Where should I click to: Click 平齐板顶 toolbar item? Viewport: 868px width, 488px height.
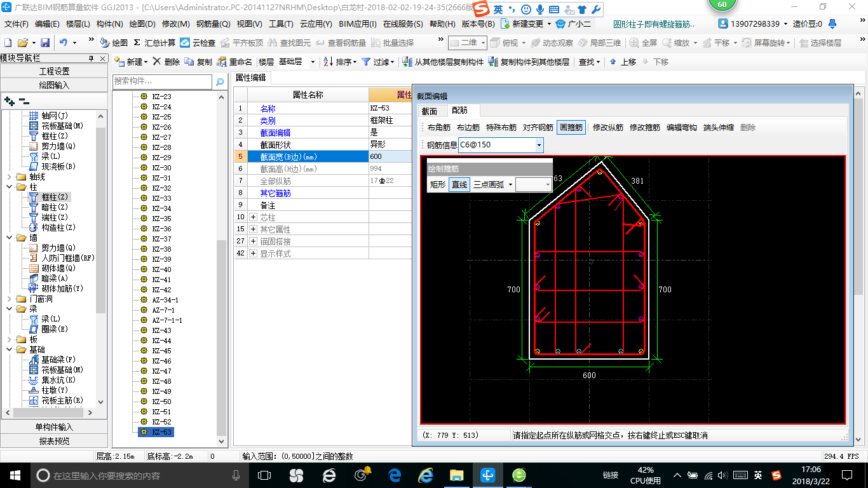(241, 43)
